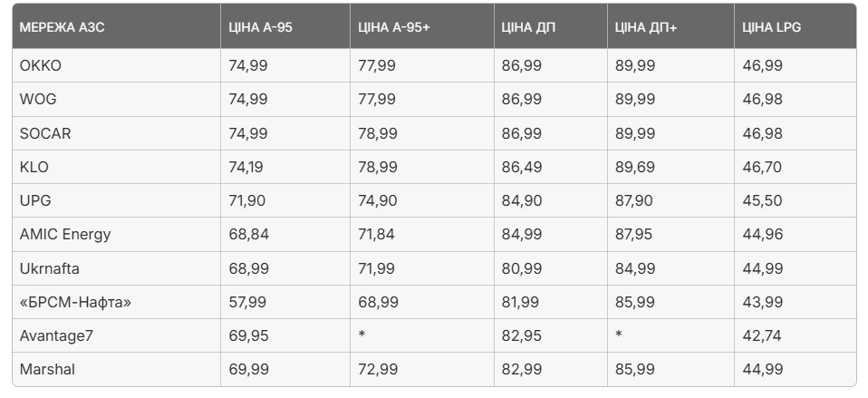This screenshot has width=868, height=398.
Task: Select the ЦІНА ДП+ column header
Action: pyautogui.click(x=646, y=27)
